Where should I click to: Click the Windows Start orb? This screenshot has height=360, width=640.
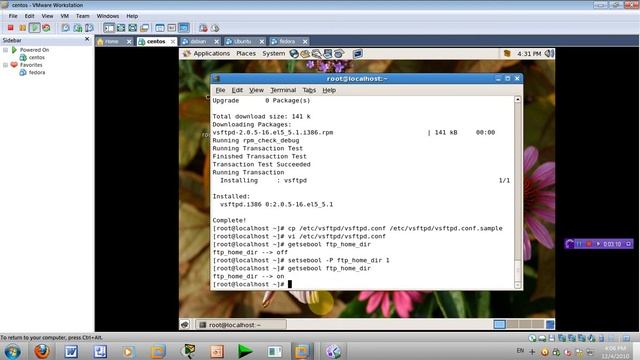(12, 351)
